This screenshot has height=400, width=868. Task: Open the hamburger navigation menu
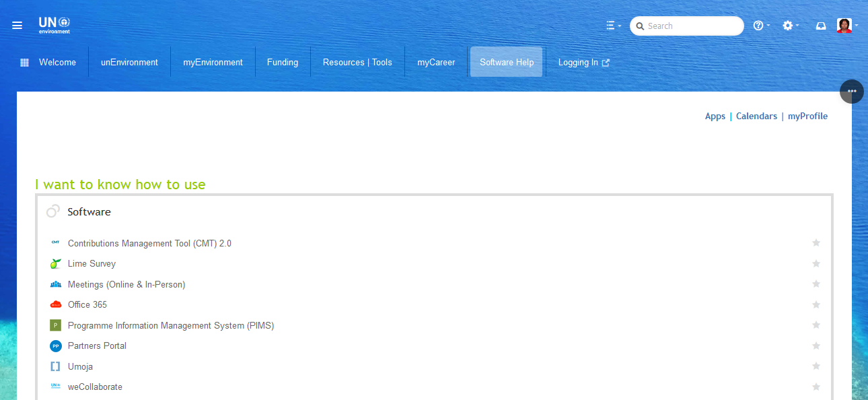17,26
